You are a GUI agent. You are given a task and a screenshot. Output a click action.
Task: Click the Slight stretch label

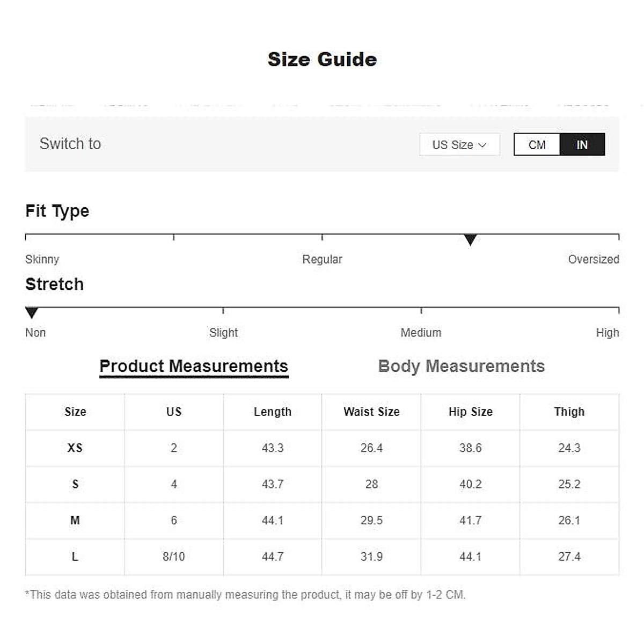click(x=223, y=333)
